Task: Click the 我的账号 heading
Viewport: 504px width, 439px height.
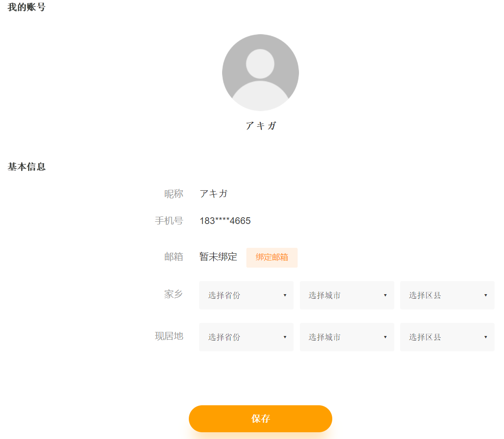Action: [x=27, y=7]
